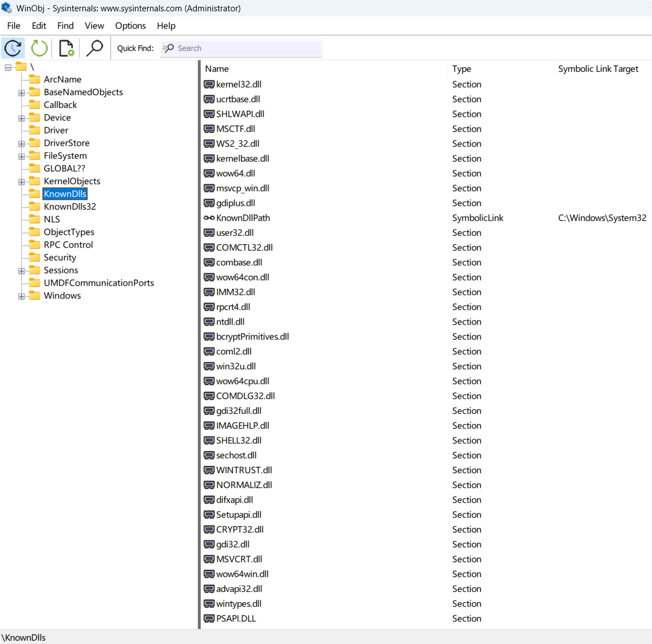
Task: Select the WINTRUST.dll row
Action: click(x=426, y=470)
